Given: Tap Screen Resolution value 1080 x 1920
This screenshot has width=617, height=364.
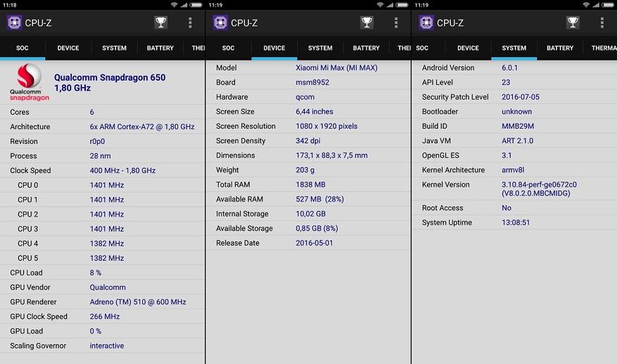Looking at the screenshot, I should tap(326, 126).
